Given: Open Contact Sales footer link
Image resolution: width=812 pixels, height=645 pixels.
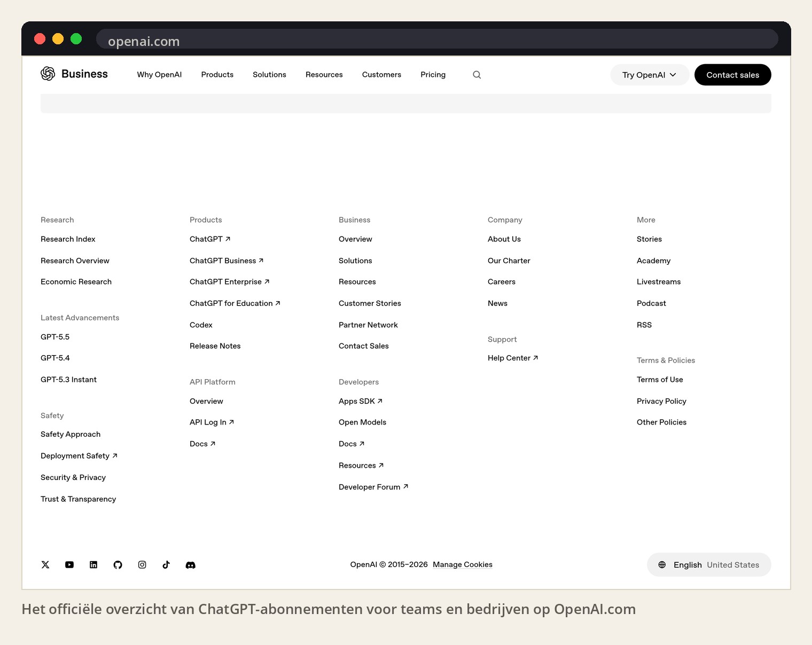Looking at the screenshot, I should [364, 346].
